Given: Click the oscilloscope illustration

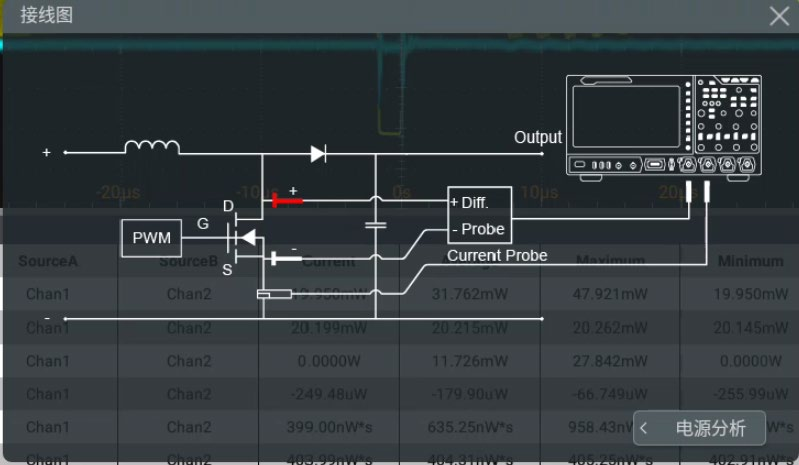Looking at the screenshot, I should (664, 128).
